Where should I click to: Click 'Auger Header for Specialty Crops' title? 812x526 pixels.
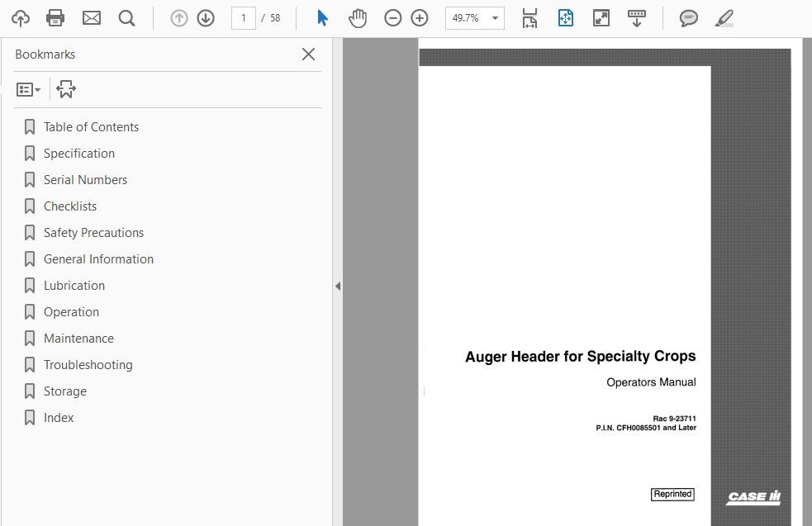click(x=580, y=357)
